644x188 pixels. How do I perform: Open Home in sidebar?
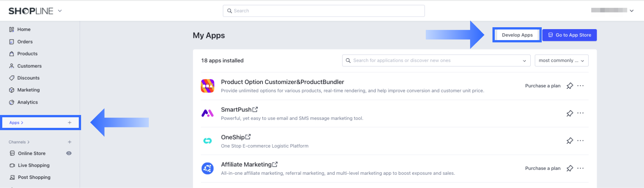coord(24,30)
